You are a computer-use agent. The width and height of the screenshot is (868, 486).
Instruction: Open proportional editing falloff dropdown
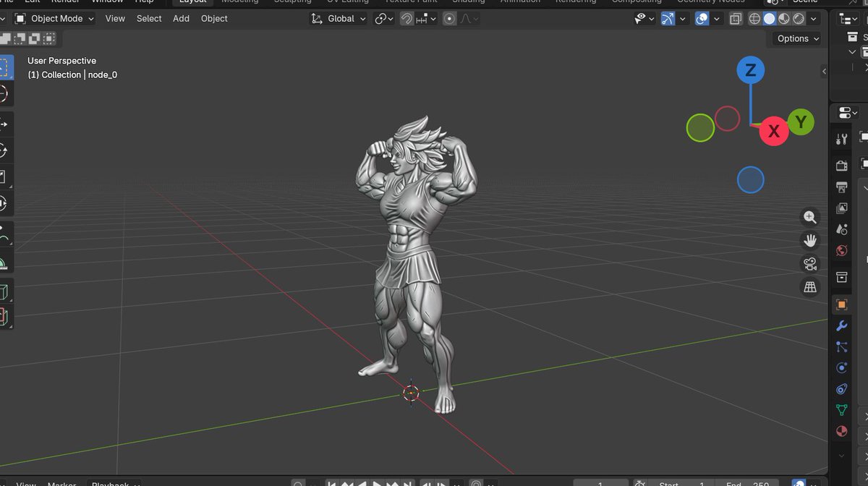[x=469, y=19]
